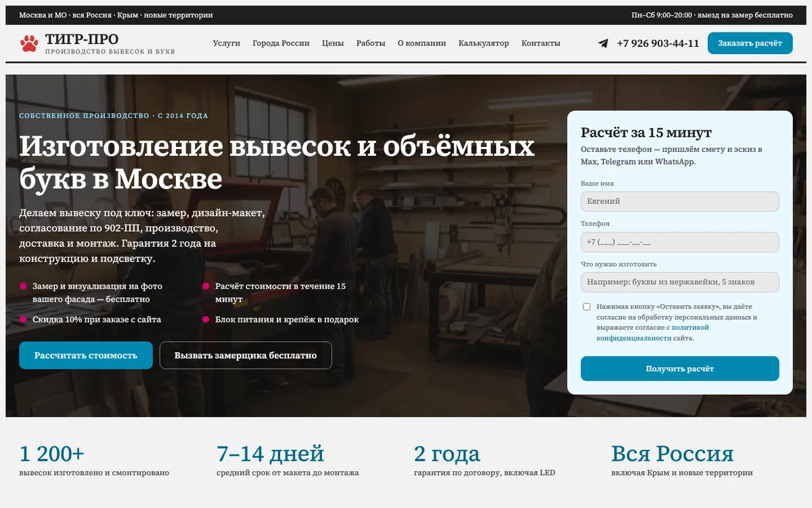Focus the Телефон input field
The height and width of the screenshot is (508, 812).
pos(679,242)
